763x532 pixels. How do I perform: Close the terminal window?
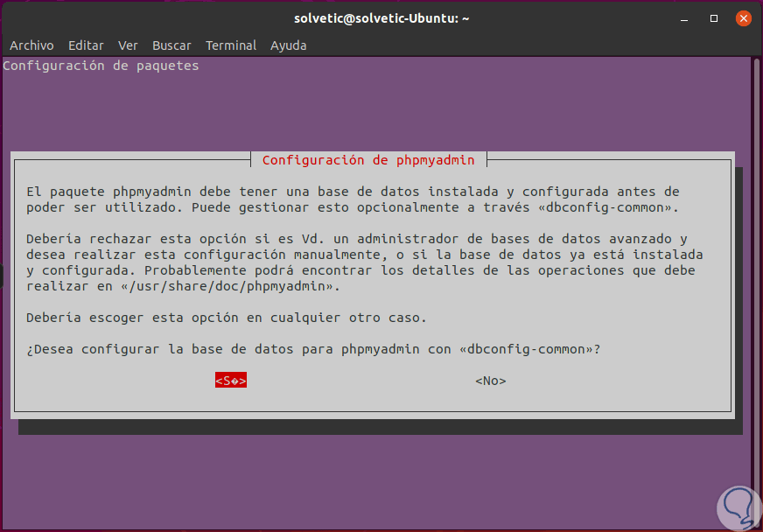(743, 18)
